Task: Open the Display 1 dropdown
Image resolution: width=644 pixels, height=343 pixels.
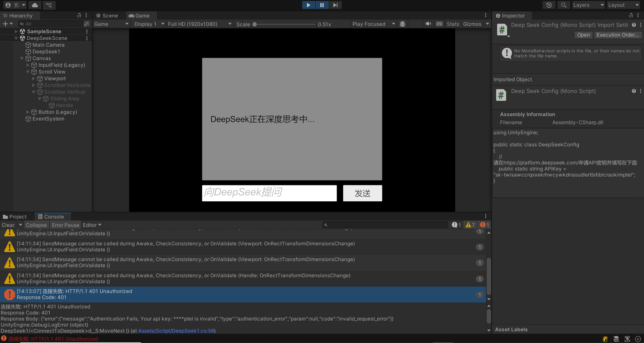Action: [149, 24]
